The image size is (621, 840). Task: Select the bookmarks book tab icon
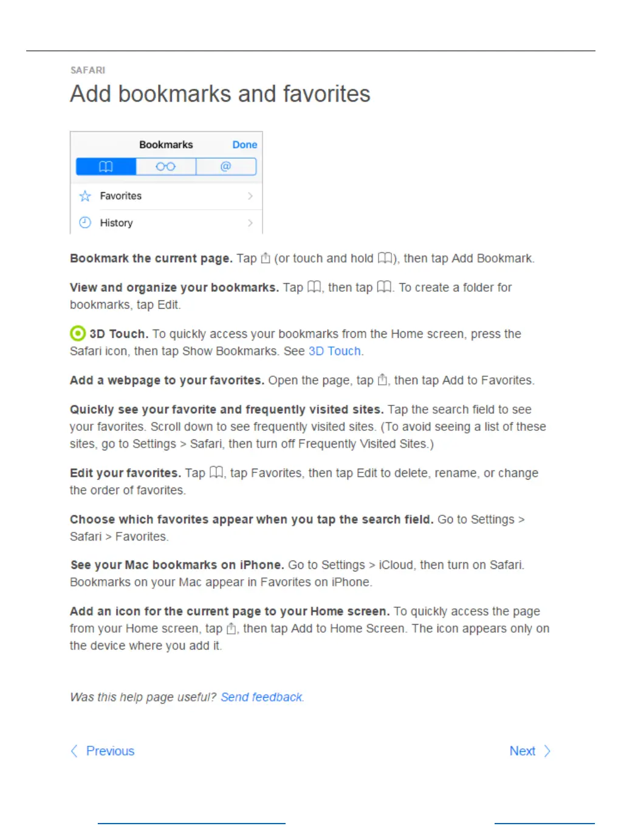[106, 167]
